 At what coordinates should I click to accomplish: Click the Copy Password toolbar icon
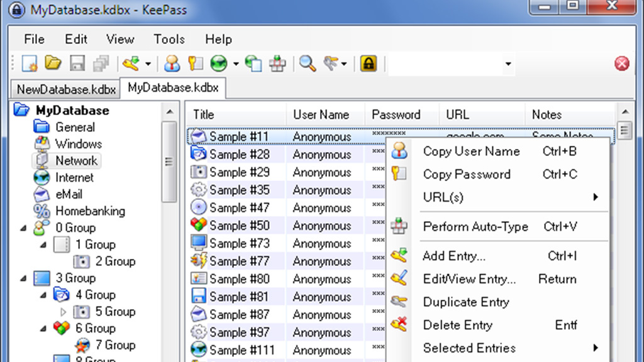[x=196, y=63]
